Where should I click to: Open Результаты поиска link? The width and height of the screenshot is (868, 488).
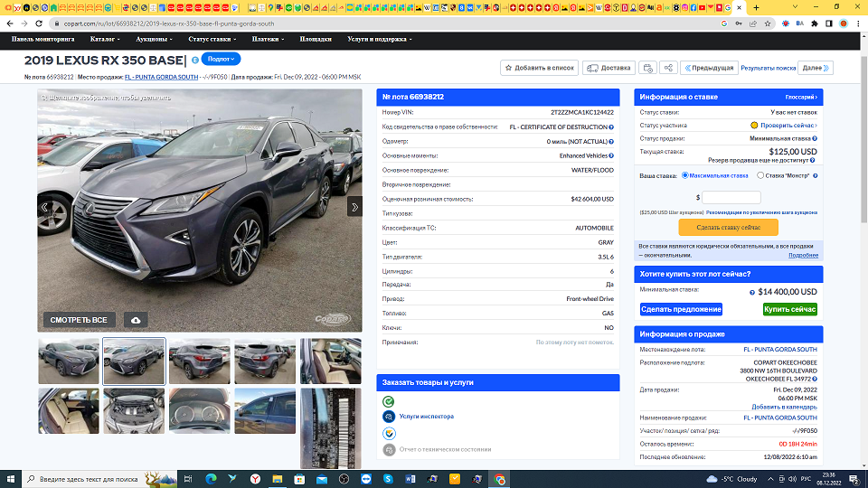(x=768, y=68)
